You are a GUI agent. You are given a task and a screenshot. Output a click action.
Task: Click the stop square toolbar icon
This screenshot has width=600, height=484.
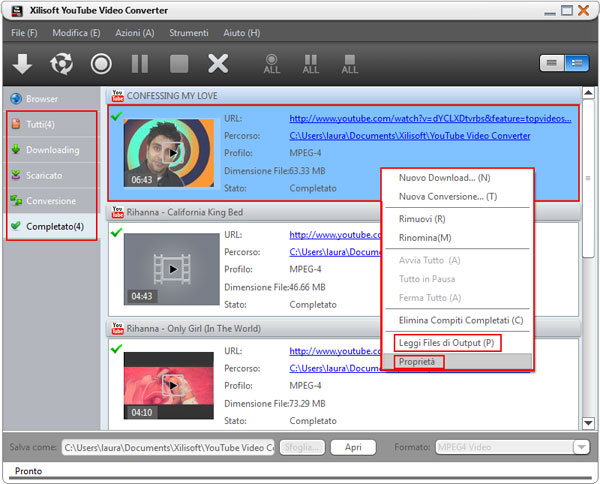tap(179, 64)
